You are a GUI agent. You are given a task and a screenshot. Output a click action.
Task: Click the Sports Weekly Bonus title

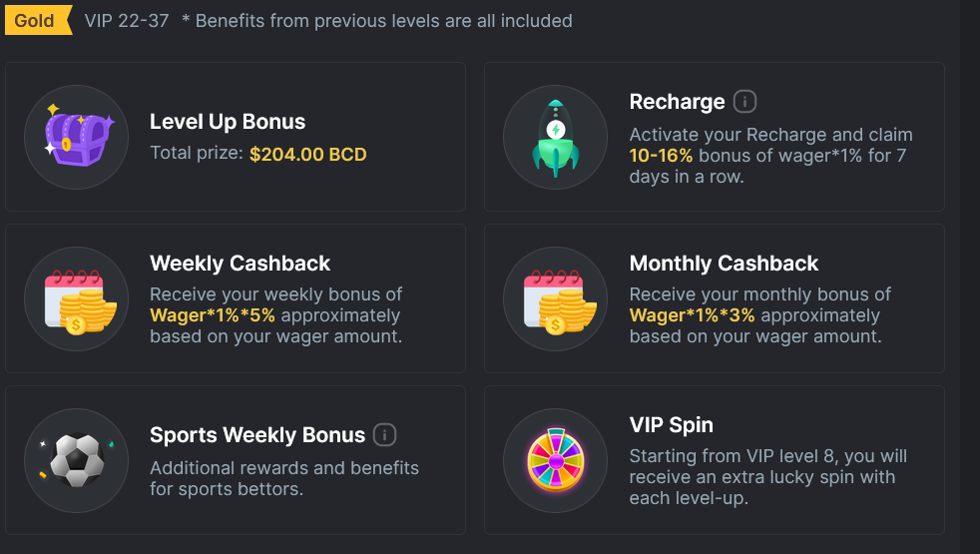click(257, 434)
